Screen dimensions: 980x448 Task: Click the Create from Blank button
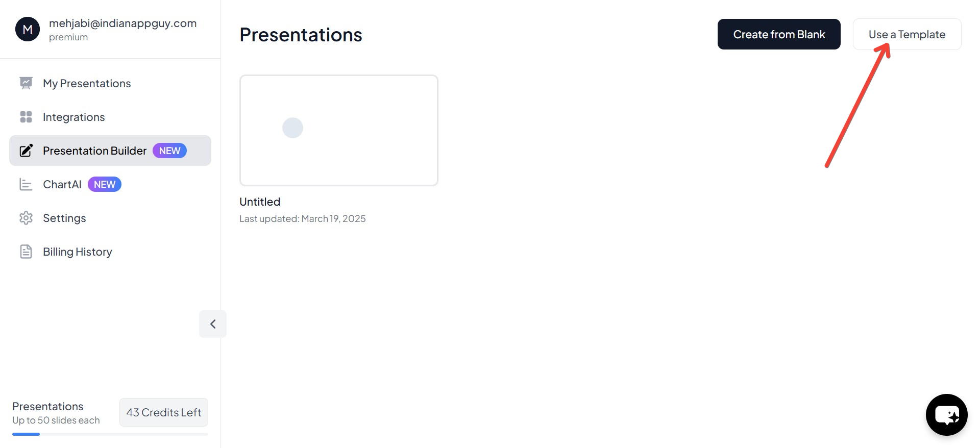click(779, 34)
